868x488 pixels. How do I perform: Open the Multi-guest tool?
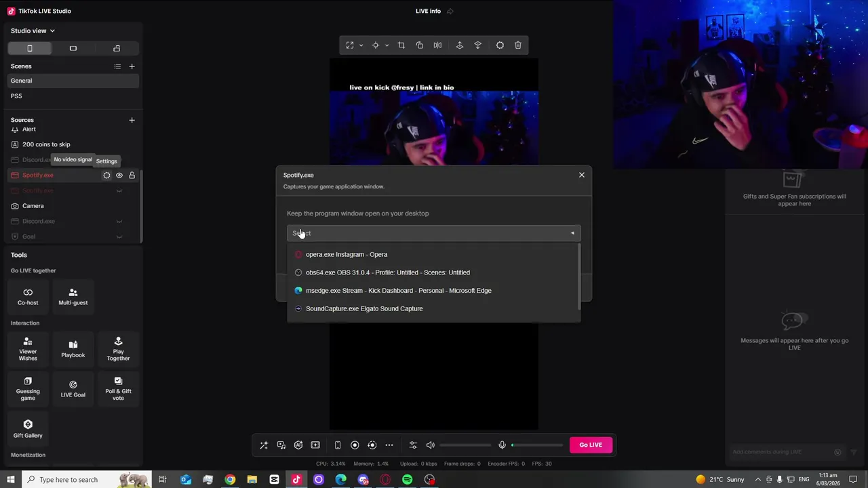pos(73,296)
